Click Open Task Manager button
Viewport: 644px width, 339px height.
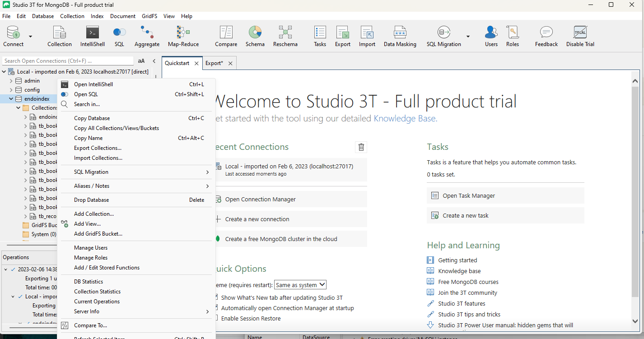tap(505, 195)
